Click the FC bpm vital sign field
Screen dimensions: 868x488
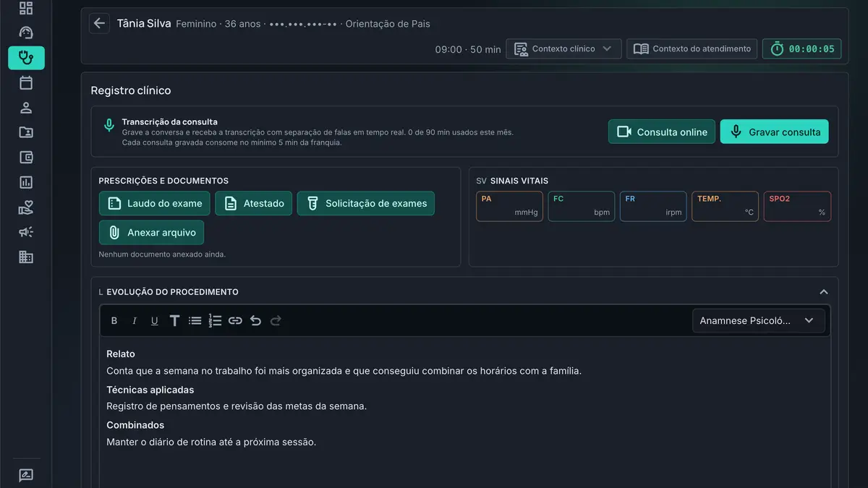point(582,206)
